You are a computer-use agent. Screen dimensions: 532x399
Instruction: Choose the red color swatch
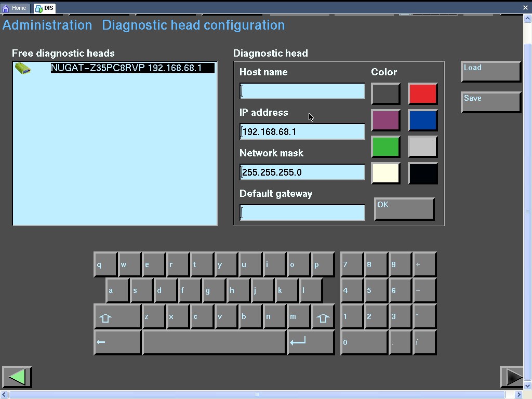click(423, 94)
